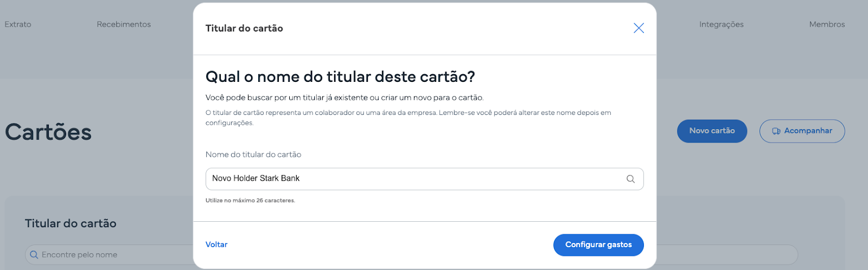This screenshot has width=868, height=270.
Task: Click the Titular do cartão heading above the search box
Action: tap(71, 223)
